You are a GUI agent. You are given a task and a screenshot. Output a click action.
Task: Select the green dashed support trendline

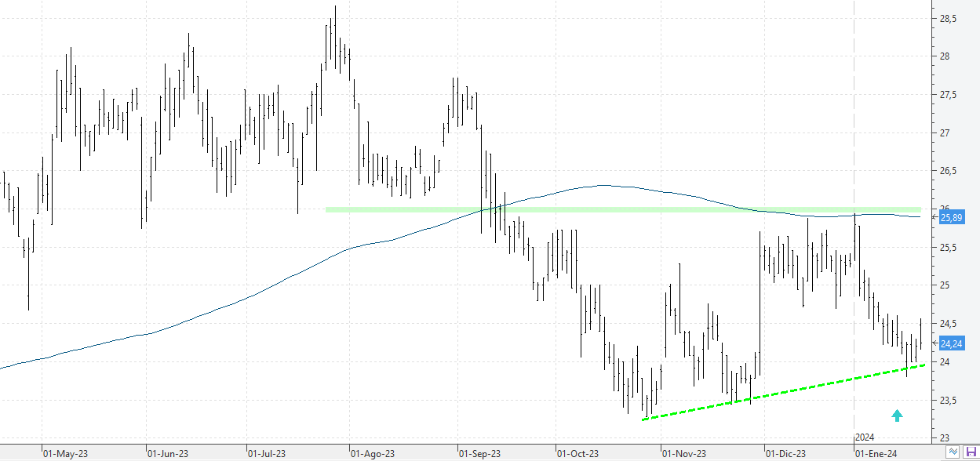[x=783, y=392]
